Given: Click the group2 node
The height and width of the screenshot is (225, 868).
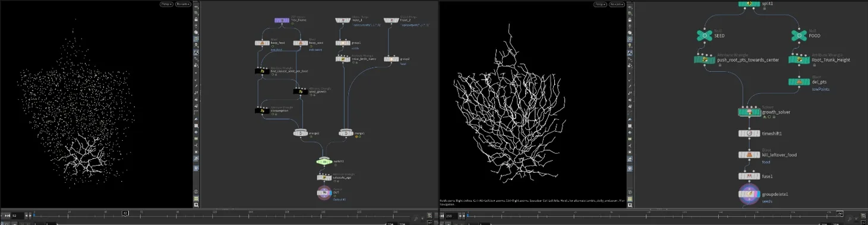Looking at the screenshot, I should coord(390,59).
